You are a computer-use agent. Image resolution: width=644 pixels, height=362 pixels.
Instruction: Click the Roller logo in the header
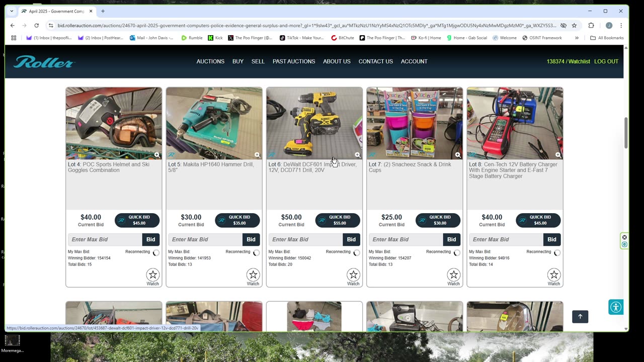tap(44, 61)
